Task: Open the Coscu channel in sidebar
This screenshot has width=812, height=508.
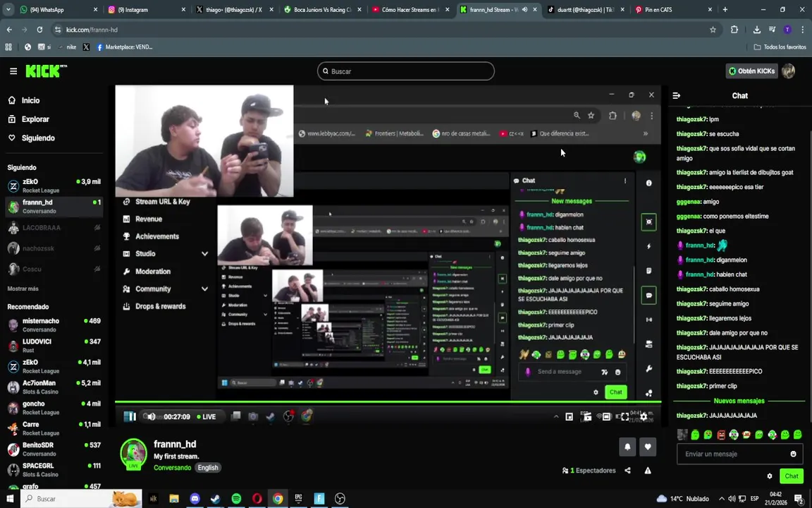Action: [54, 269]
